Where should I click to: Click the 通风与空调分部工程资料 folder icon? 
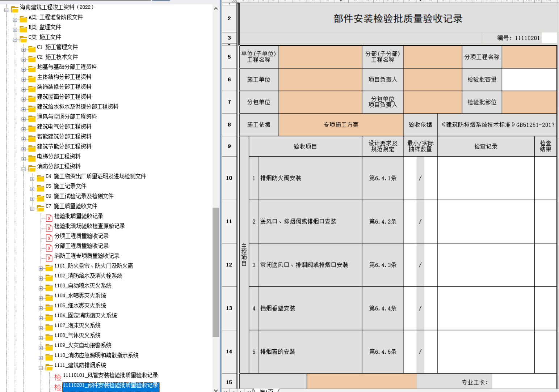32,118
